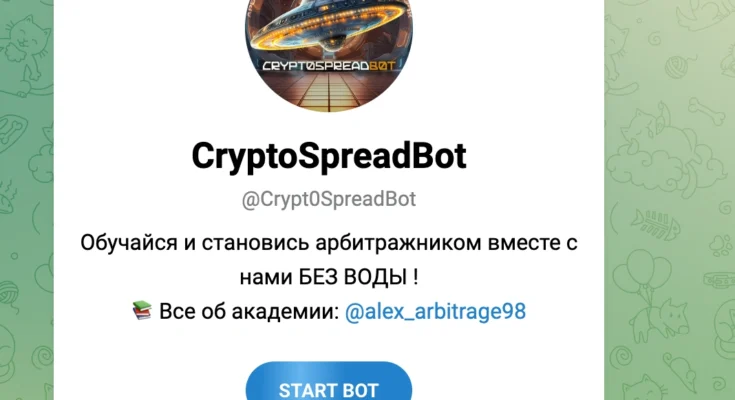Image resolution: width=735 pixels, height=400 pixels.
Task: Click the CryptoSpreadBot round avatar image
Action: click(x=329, y=54)
